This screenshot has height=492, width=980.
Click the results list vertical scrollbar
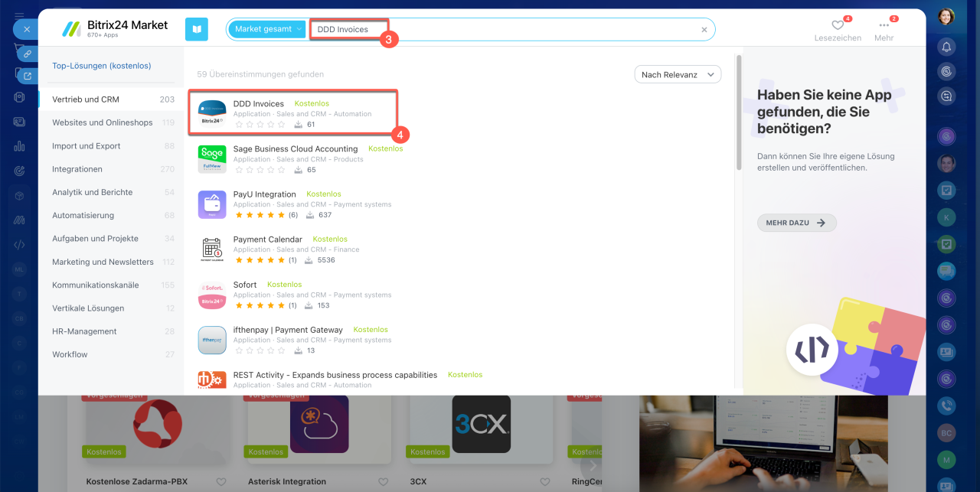[x=738, y=113]
